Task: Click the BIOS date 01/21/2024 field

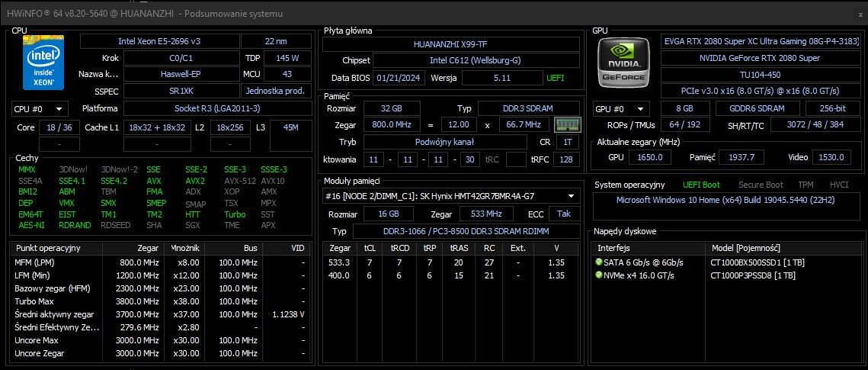Action: (399, 78)
